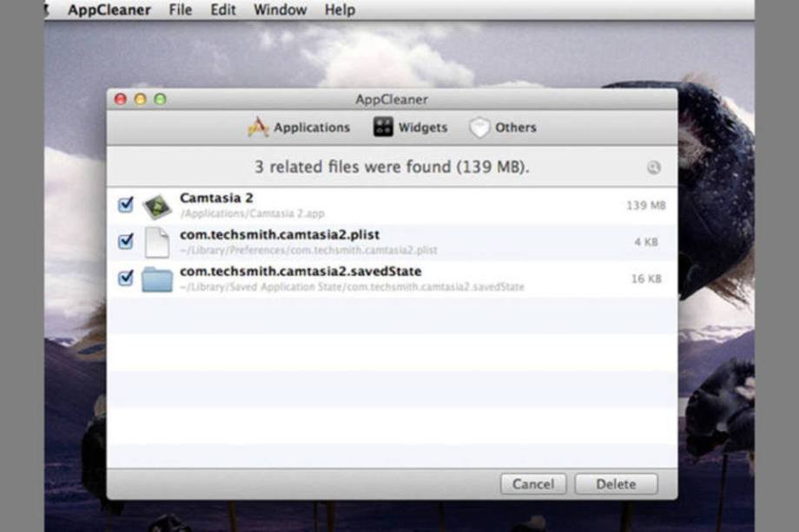Open the Window menu
The image size is (799, 532).
point(280,10)
